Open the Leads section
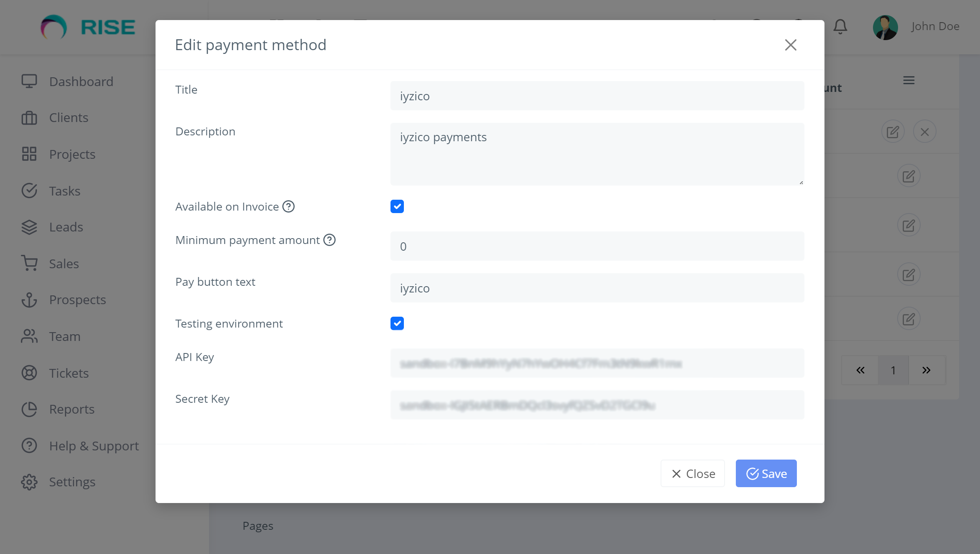The image size is (980, 554). [x=66, y=227]
